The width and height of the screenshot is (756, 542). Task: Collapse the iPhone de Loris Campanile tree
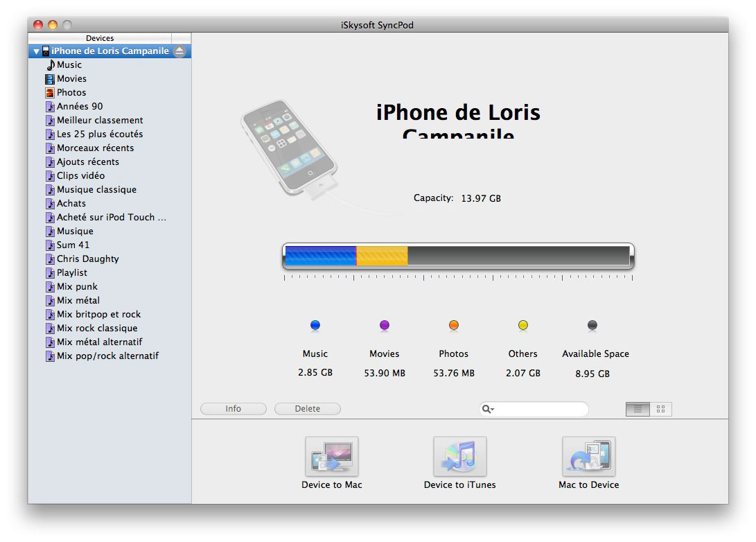(36, 51)
